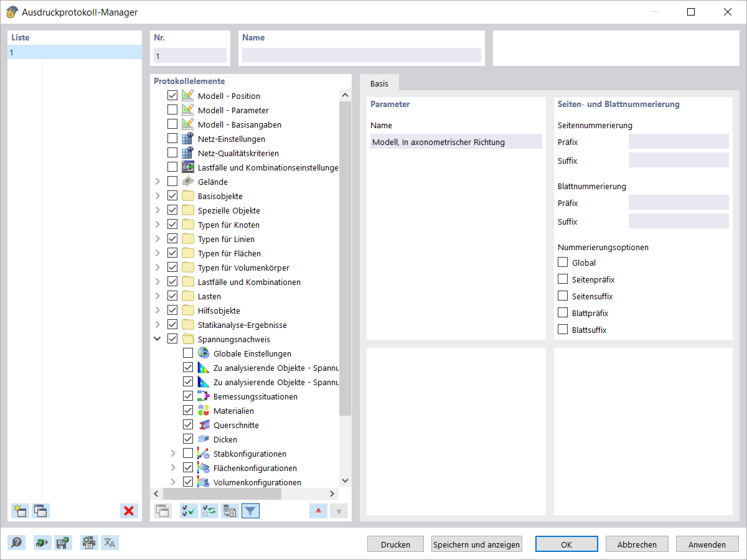
Task: Delete list entry with red X
Action: point(129,511)
